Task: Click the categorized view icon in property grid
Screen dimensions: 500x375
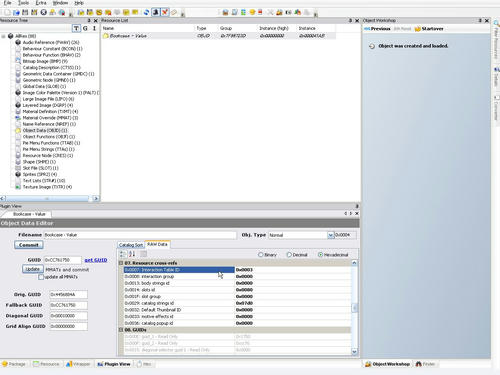Action: pos(123,254)
